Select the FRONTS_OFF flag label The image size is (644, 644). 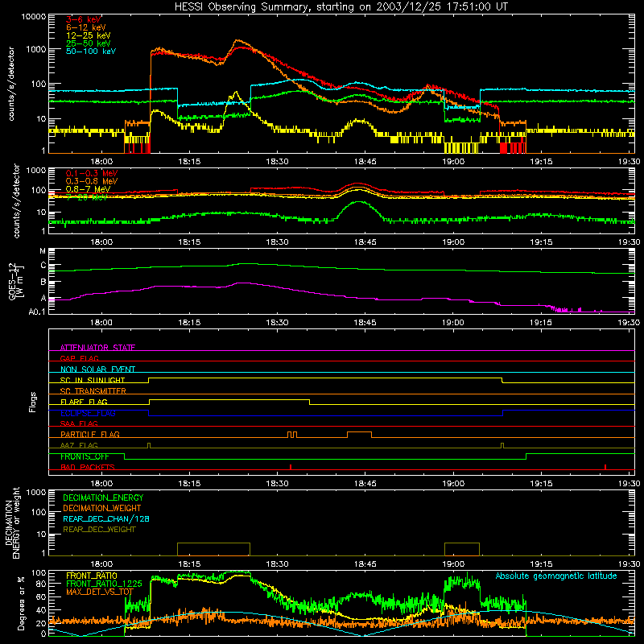(x=85, y=456)
